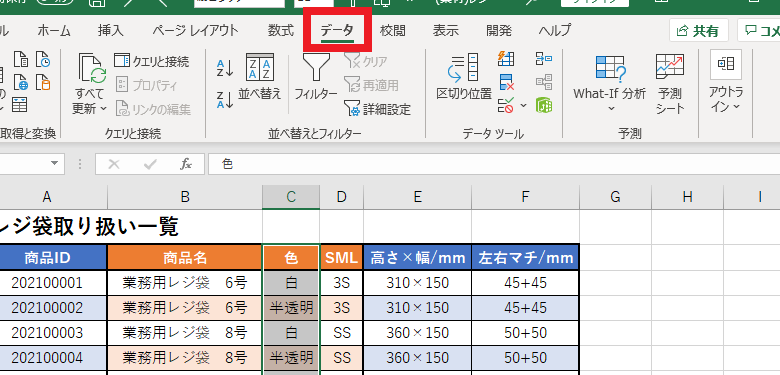Click the greyed Relationships icon

(x=544, y=82)
